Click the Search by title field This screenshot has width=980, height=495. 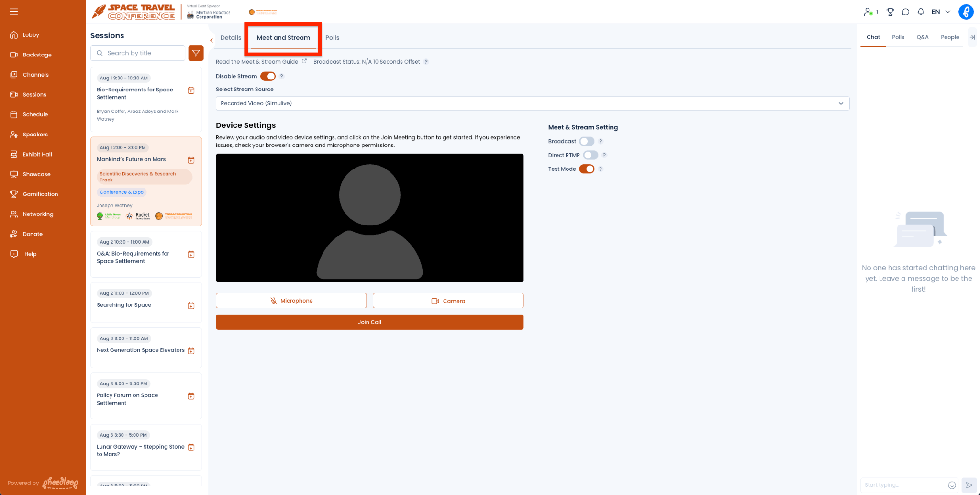pyautogui.click(x=138, y=53)
